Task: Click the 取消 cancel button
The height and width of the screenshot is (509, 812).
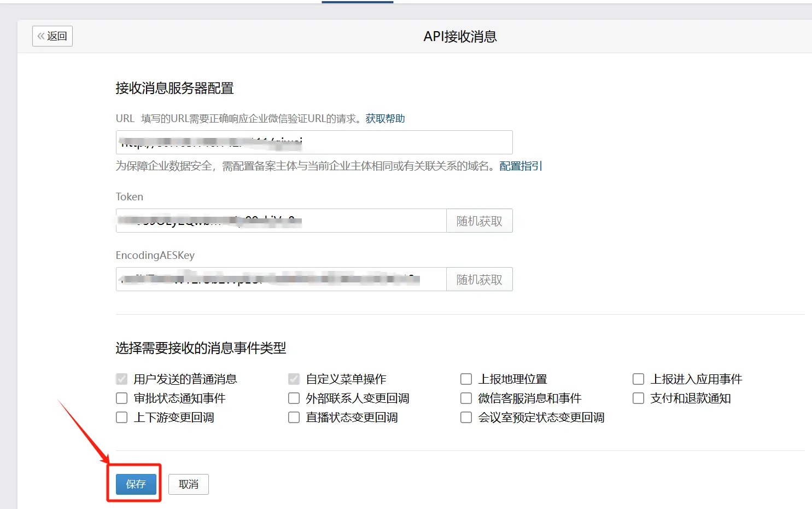Action: pyautogui.click(x=189, y=484)
